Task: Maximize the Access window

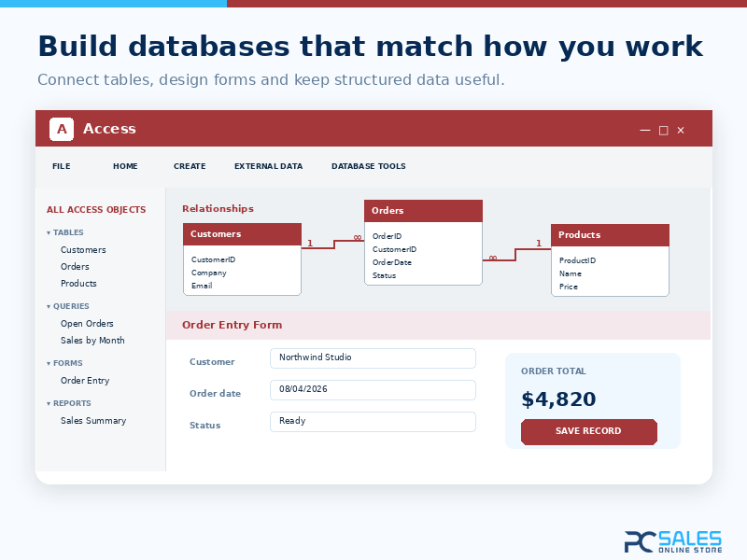Action: tap(663, 130)
